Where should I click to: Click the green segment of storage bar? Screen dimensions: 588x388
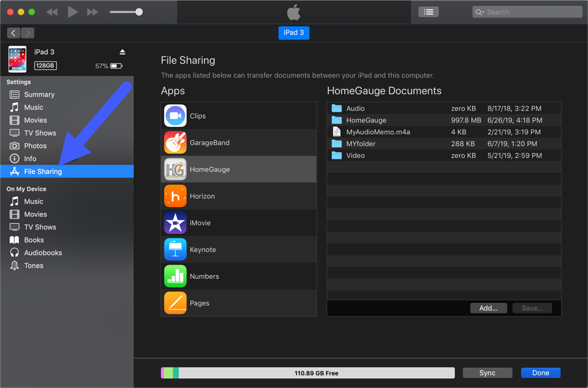tap(168, 373)
